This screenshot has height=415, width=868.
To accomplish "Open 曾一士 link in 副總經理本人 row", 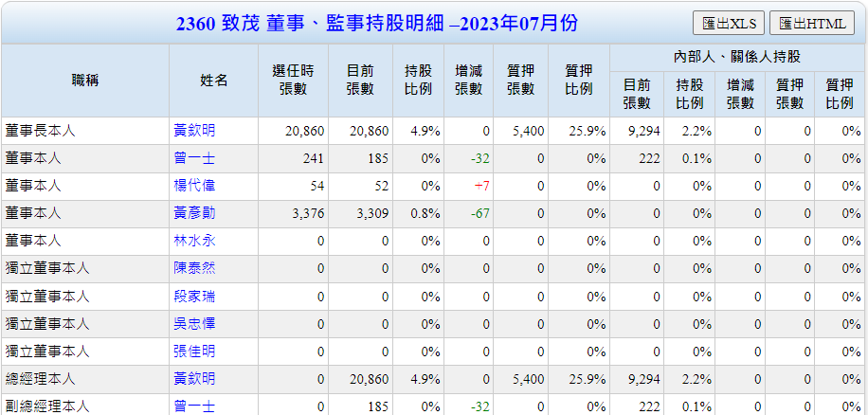I will coord(194,406).
